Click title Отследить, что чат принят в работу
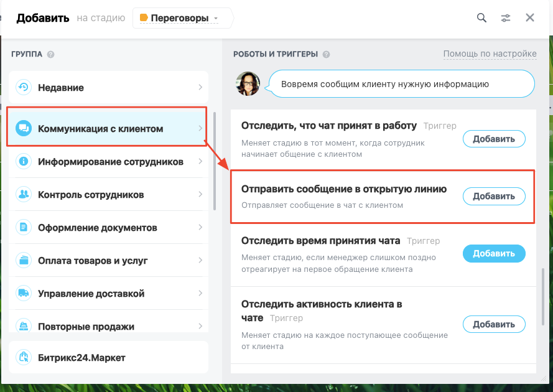Viewport: 553px width, 392px height. pos(329,126)
